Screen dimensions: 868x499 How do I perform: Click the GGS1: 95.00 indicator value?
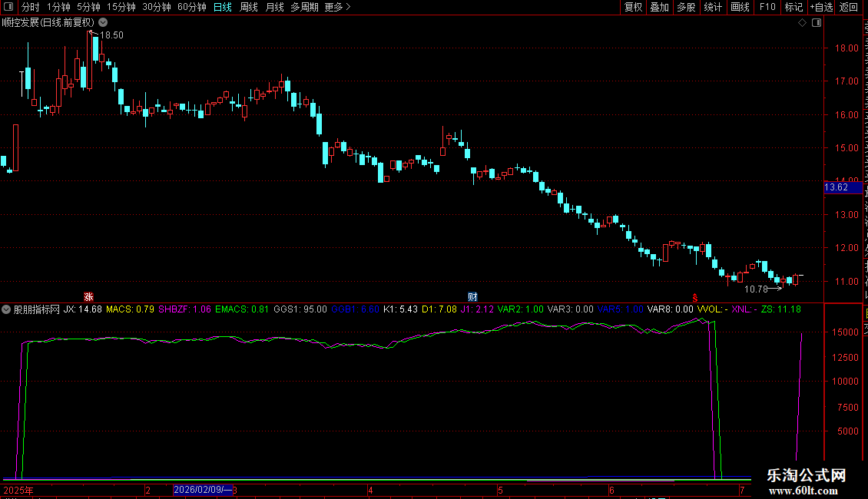point(300,309)
